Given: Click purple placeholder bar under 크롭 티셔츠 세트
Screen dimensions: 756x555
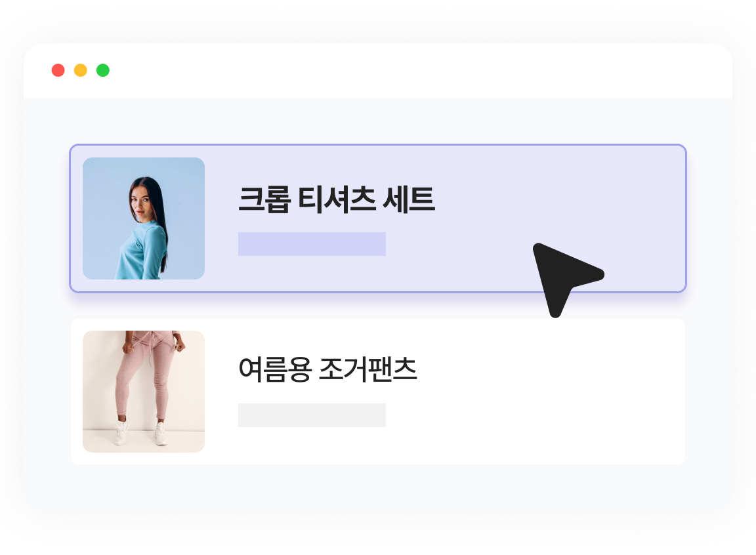Looking at the screenshot, I should point(312,244).
